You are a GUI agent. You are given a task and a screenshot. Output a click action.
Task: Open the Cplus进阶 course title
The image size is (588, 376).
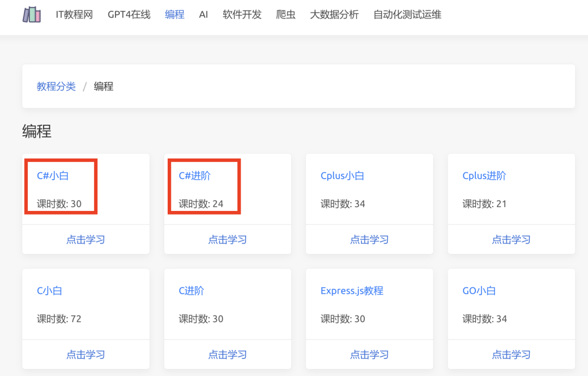point(484,175)
